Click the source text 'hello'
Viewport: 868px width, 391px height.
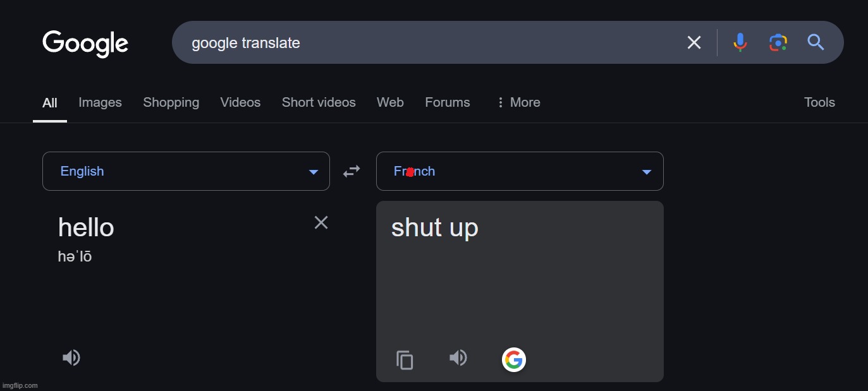[86, 227]
